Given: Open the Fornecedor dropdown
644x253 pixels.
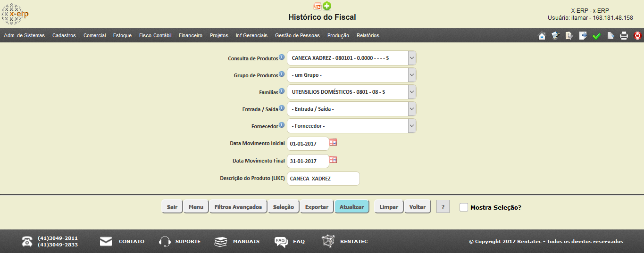Looking at the screenshot, I should coord(412,126).
